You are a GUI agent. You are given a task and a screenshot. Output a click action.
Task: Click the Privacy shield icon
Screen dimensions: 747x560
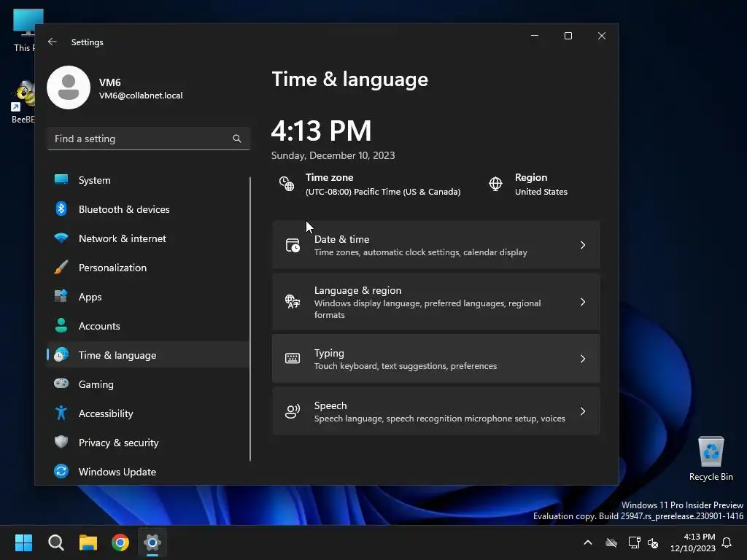[x=61, y=442]
